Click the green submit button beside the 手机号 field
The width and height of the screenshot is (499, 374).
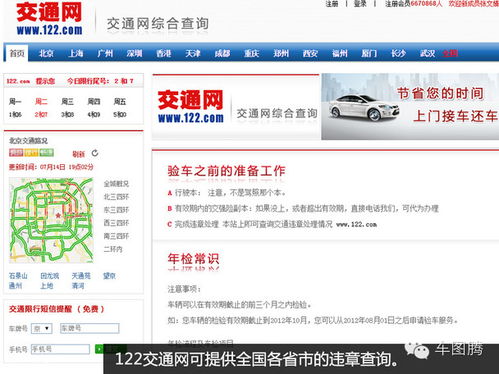click(99, 349)
